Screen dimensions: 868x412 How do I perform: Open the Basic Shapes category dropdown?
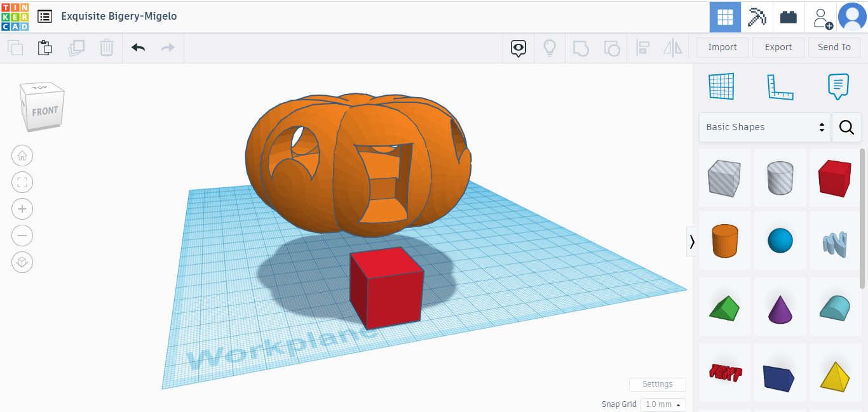[x=764, y=127]
